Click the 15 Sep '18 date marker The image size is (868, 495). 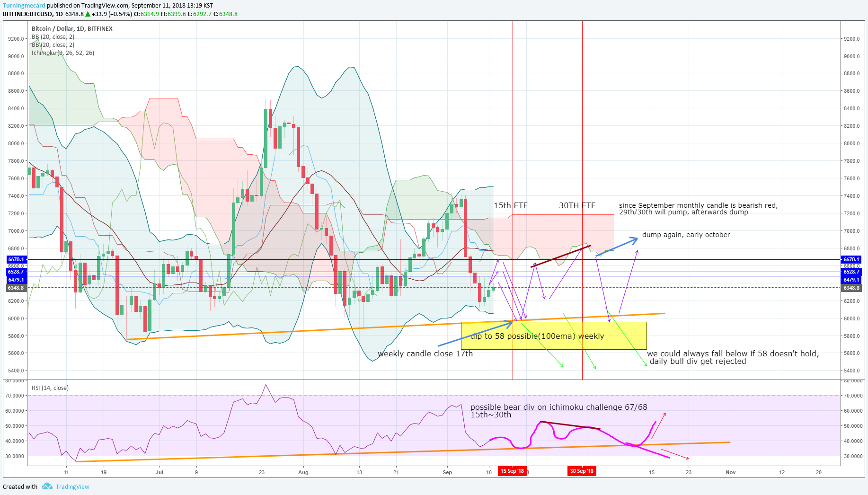coord(512,471)
